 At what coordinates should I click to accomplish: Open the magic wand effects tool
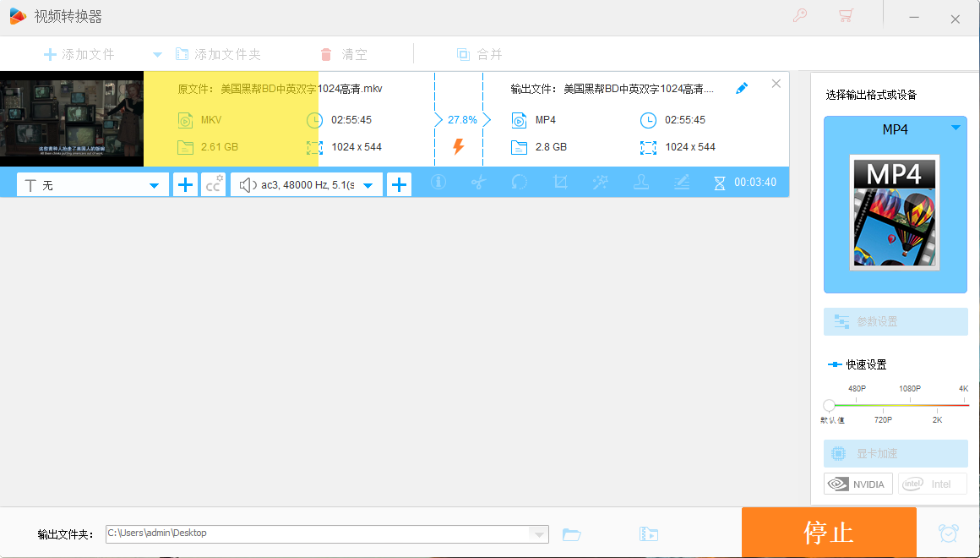pyautogui.click(x=601, y=182)
